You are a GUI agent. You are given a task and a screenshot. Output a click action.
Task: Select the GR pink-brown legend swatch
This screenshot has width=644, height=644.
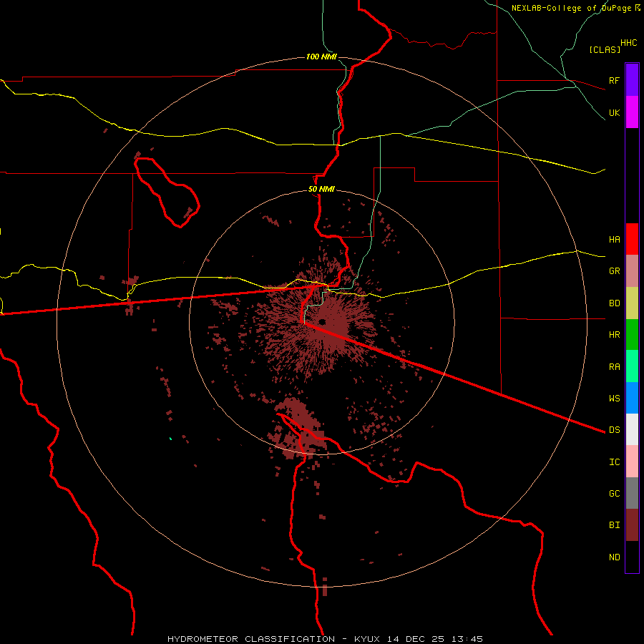click(632, 271)
